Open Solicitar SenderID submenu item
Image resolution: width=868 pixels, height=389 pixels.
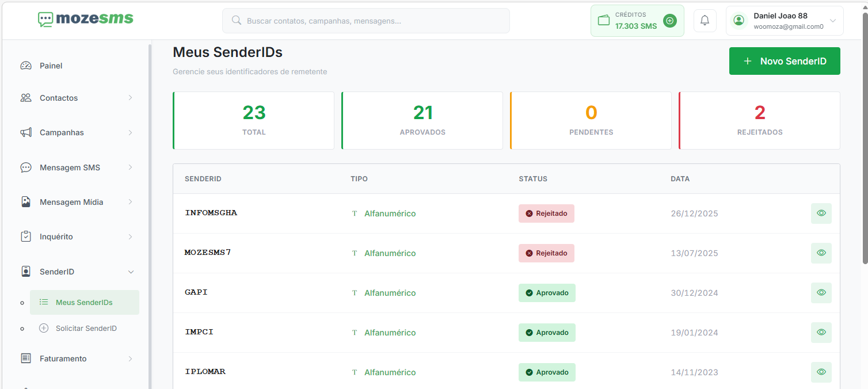click(x=86, y=329)
